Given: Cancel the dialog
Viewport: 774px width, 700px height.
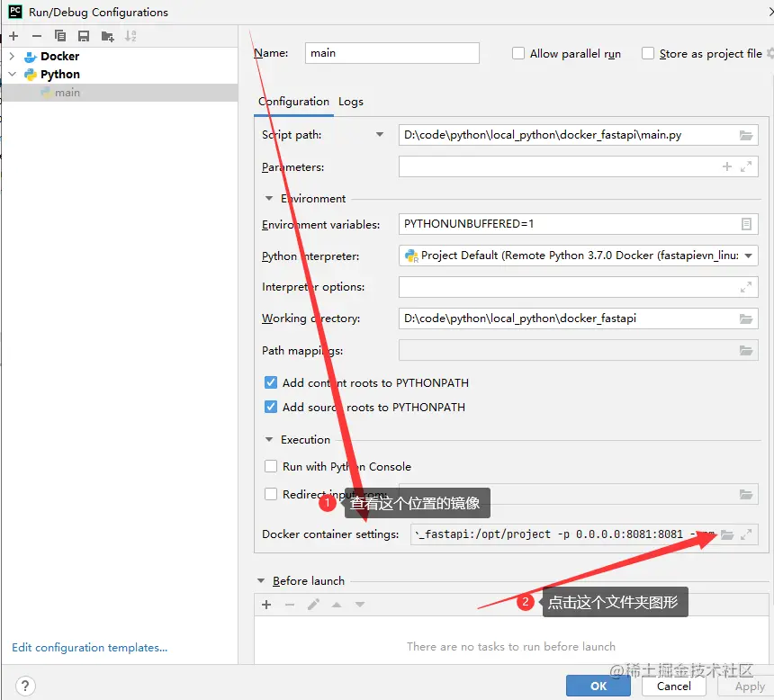Looking at the screenshot, I should 674,686.
